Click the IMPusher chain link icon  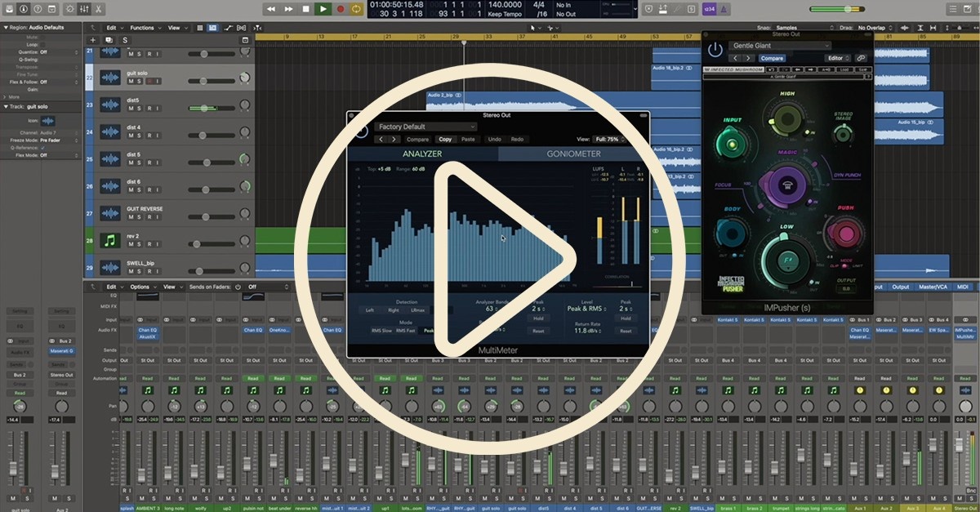tap(860, 58)
